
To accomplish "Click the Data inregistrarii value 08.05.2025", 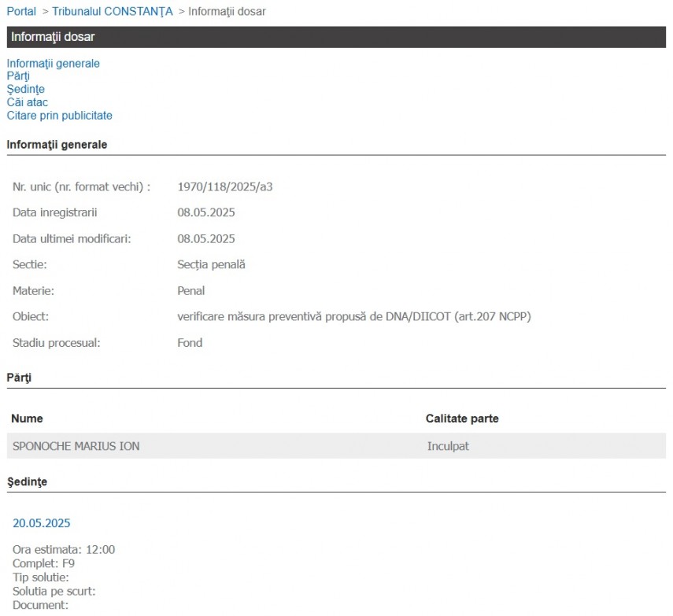I will pos(206,212).
